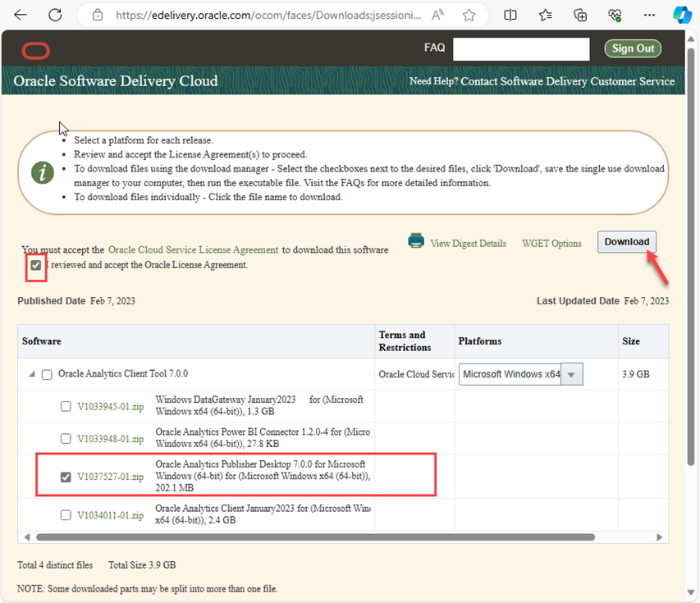Click the red Oracle logo
Viewport: 700px width, 603px height.
36,50
